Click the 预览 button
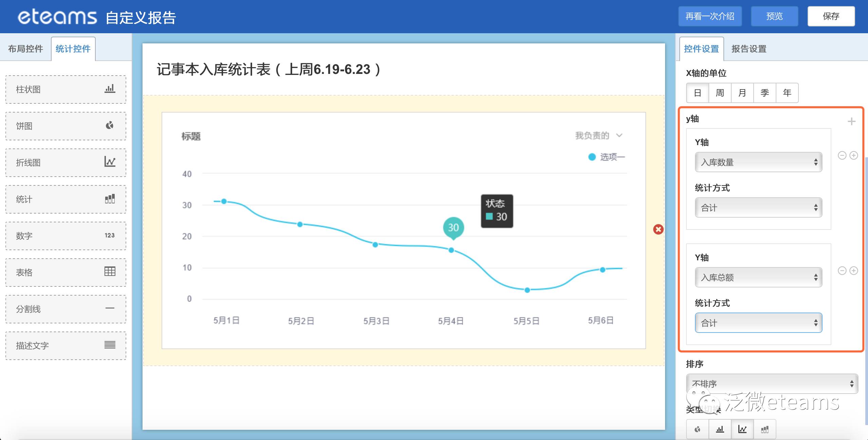Viewport: 868px width, 440px height. (774, 16)
